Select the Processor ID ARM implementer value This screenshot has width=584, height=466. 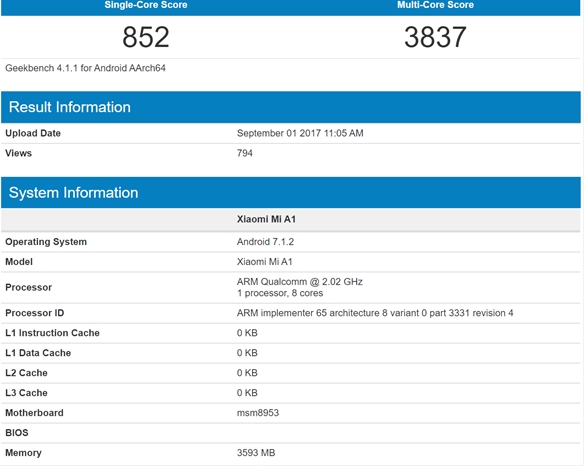click(375, 313)
